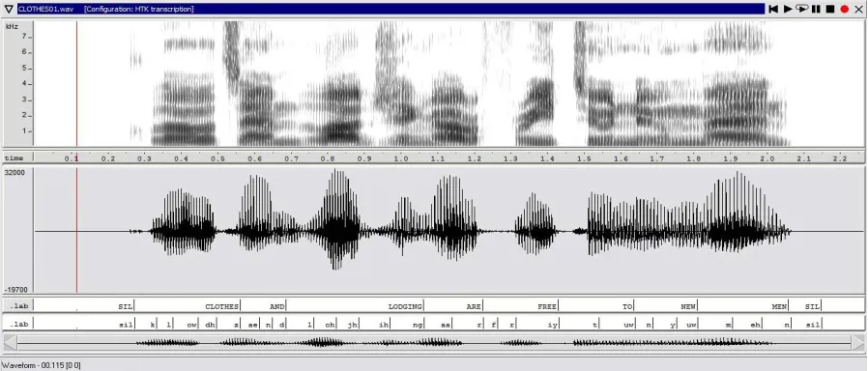Viewport: 868px width, 371px height.
Task: Select the ARE word label
Action: coord(474,306)
